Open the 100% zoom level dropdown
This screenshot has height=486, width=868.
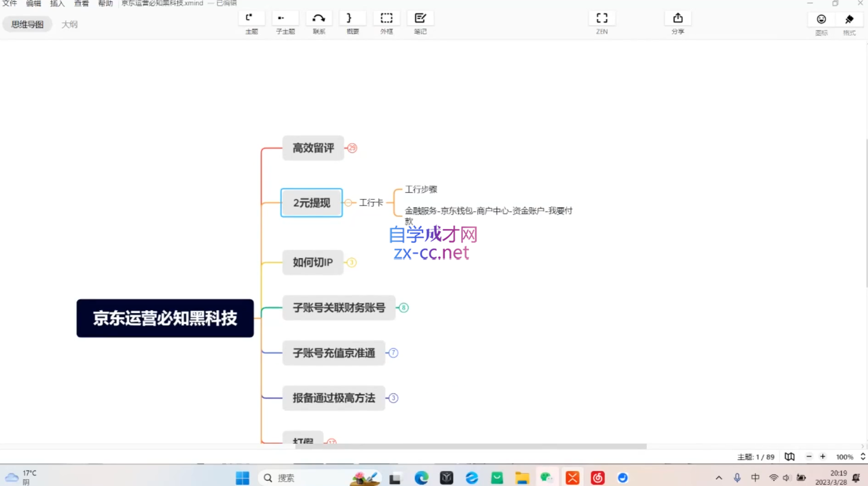click(x=851, y=457)
